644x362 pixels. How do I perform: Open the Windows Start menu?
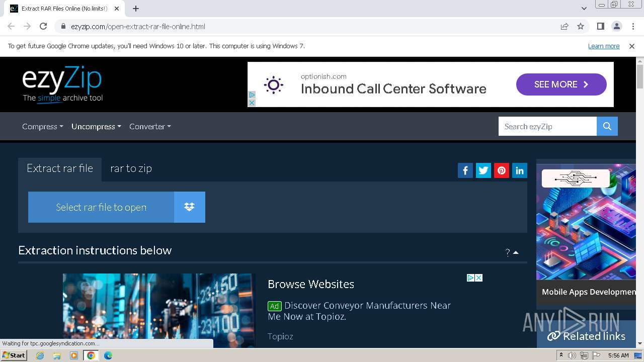(x=14, y=355)
